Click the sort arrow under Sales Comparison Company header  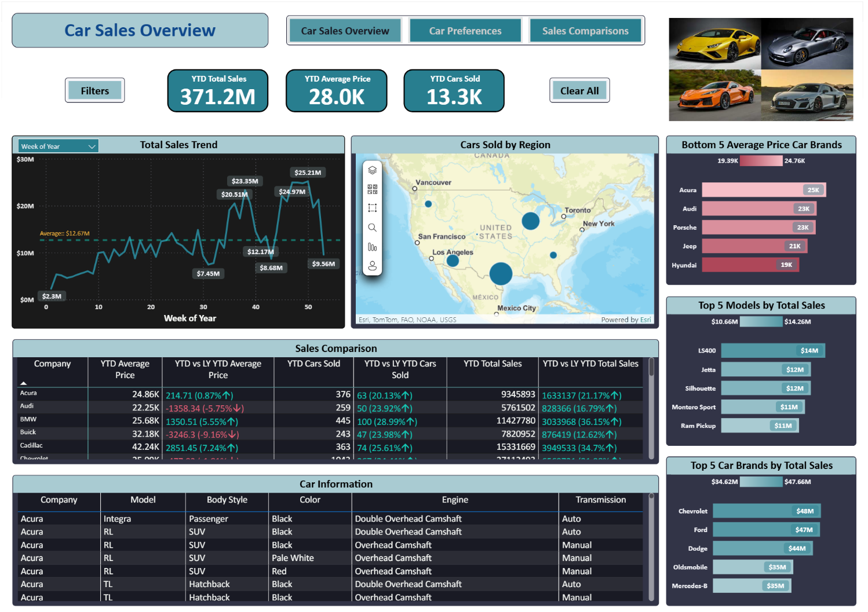pyautogui.click(x=24, y=383)
